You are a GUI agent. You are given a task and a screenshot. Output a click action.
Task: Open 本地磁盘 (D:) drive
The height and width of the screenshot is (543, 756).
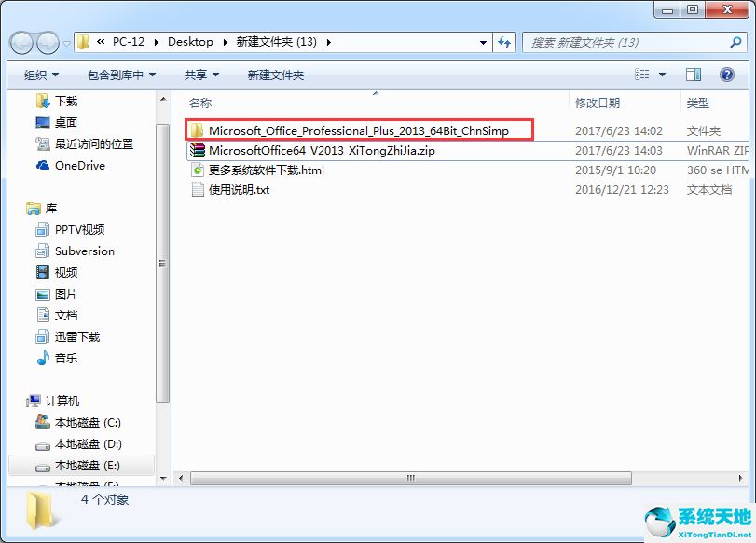(89, 443)
